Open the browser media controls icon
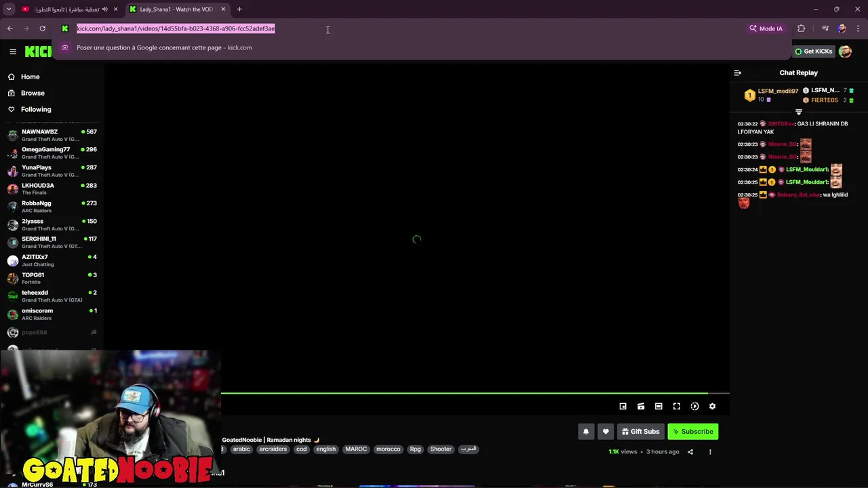Image resolution: width=868 pixels, height=488 pixels. pos(825,28)
